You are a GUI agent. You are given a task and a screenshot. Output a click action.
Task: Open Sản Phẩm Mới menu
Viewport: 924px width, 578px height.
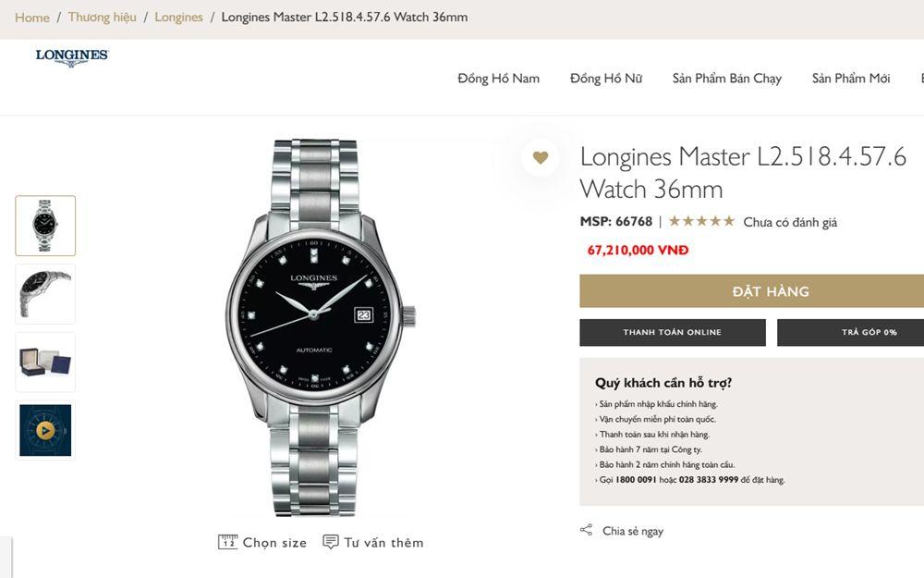pyautogui.click(x=851, y=79)
